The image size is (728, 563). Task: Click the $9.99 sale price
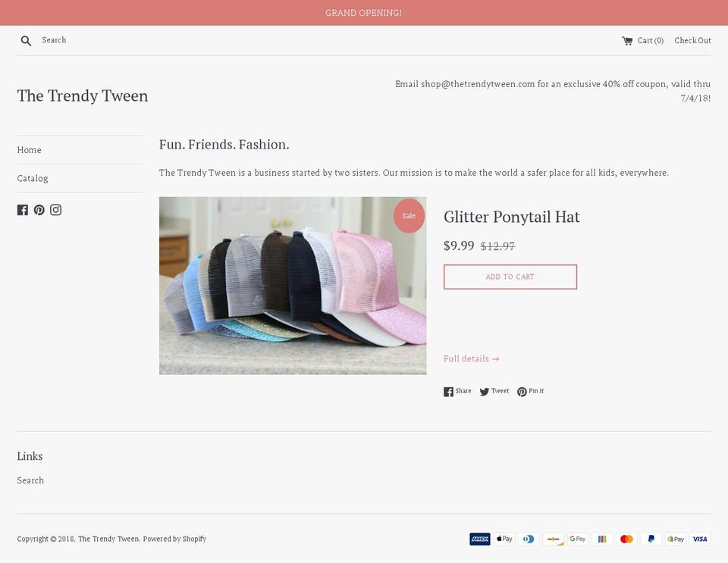click(459, 246)
